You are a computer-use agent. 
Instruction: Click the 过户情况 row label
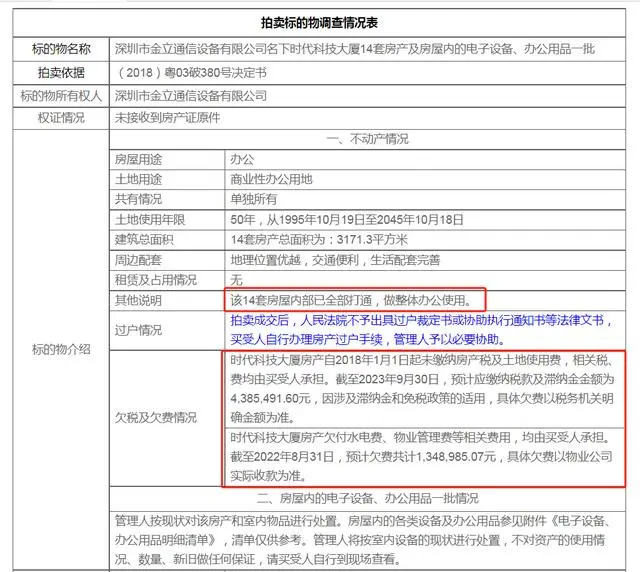point(138,330)
